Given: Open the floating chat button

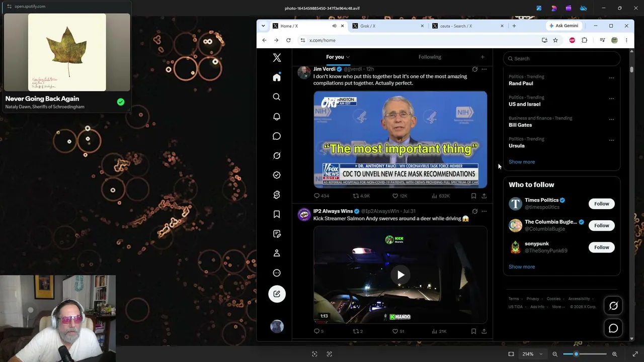Looking at the screenshot, I should 613,328.
